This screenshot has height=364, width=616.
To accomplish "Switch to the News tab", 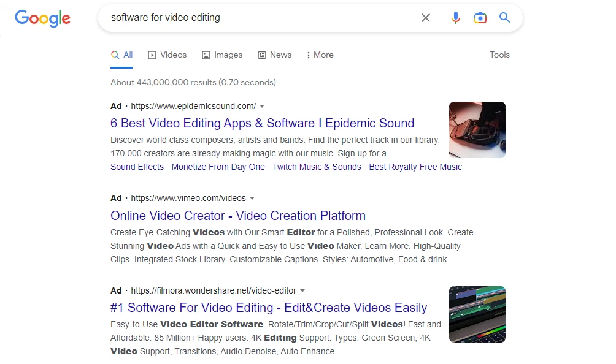I will pos(275,55).
